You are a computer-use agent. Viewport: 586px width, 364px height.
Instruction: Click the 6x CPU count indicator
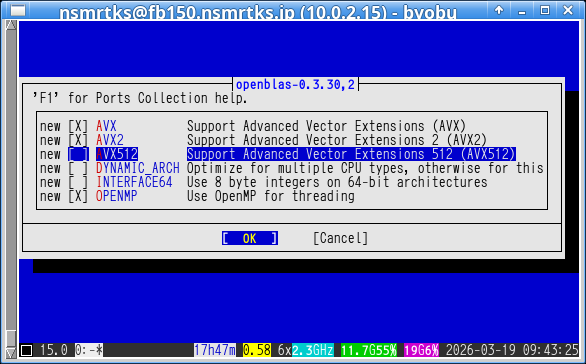tap(284, 350)
